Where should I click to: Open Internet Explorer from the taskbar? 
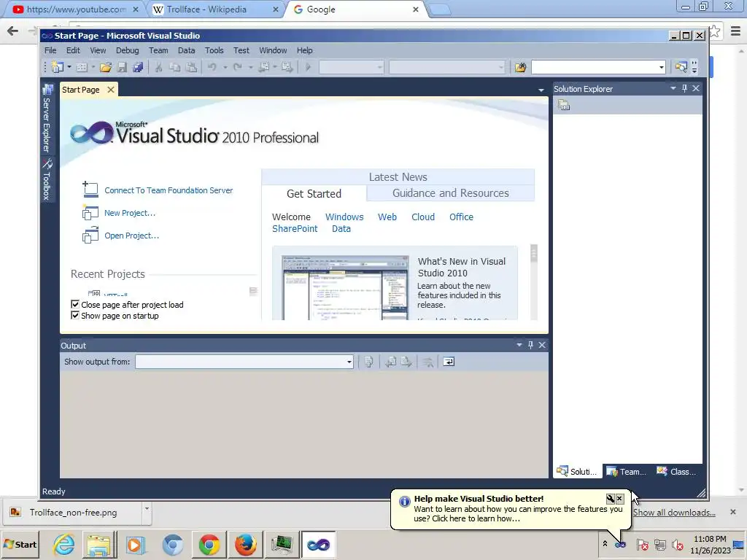[64, 544]
